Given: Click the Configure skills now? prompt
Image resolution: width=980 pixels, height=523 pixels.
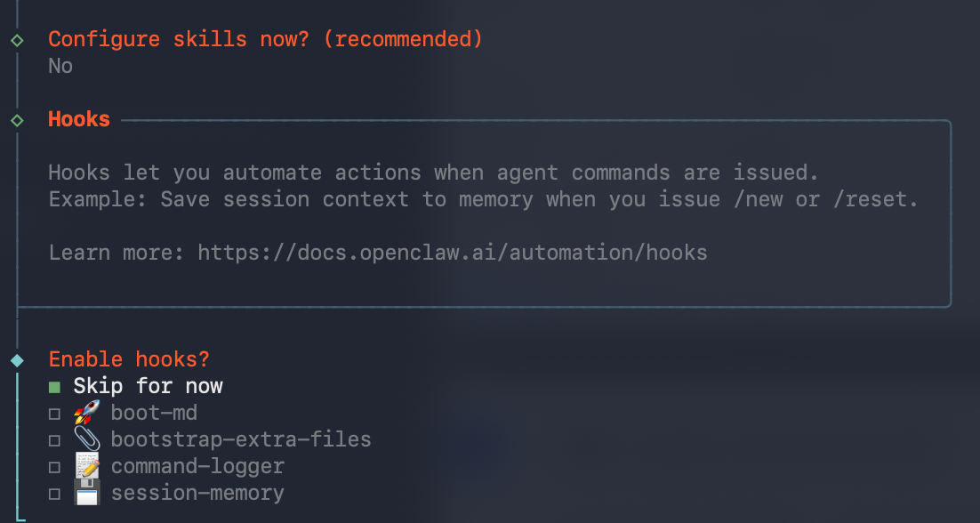Looking at the screenshot, I should (265, 39).
